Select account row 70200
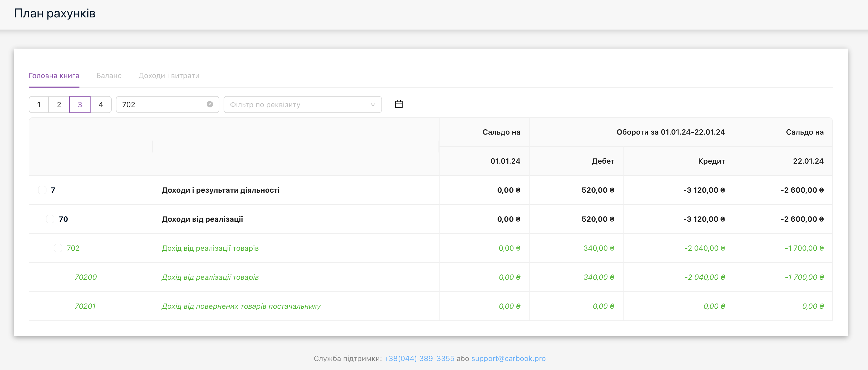Viewport: 868px width, 370px height. click(86, 277)
